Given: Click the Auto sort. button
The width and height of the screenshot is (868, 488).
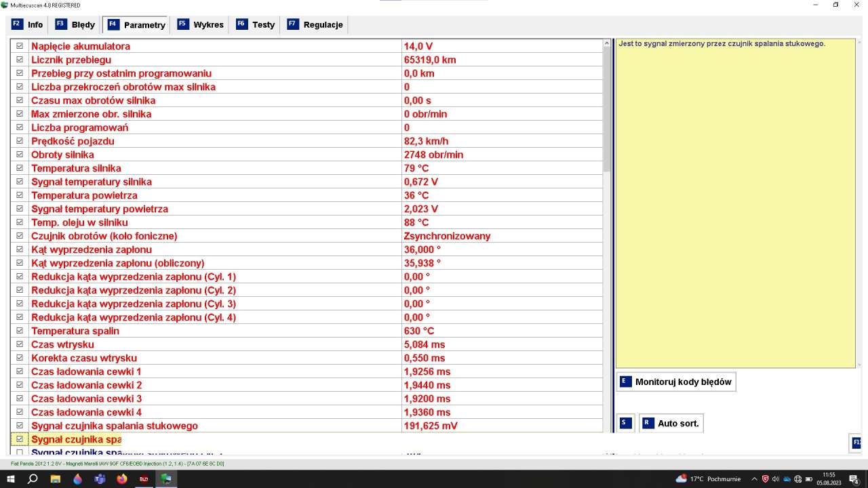Looking at the screenshot, I should point(671,423).
